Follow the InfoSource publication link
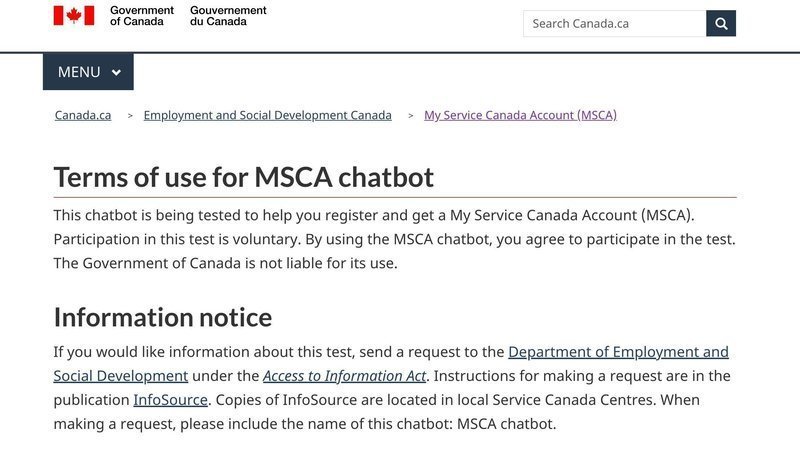This screenshot has width=800, height=450. [x=170, y=400]
